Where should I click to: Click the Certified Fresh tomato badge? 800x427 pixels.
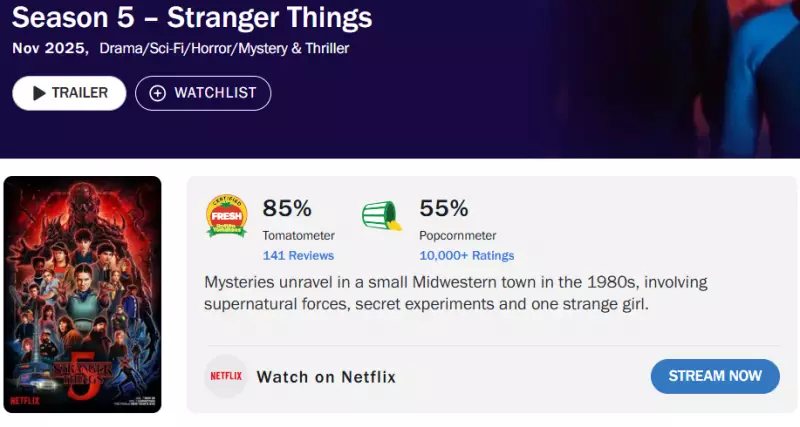point(226,216)
